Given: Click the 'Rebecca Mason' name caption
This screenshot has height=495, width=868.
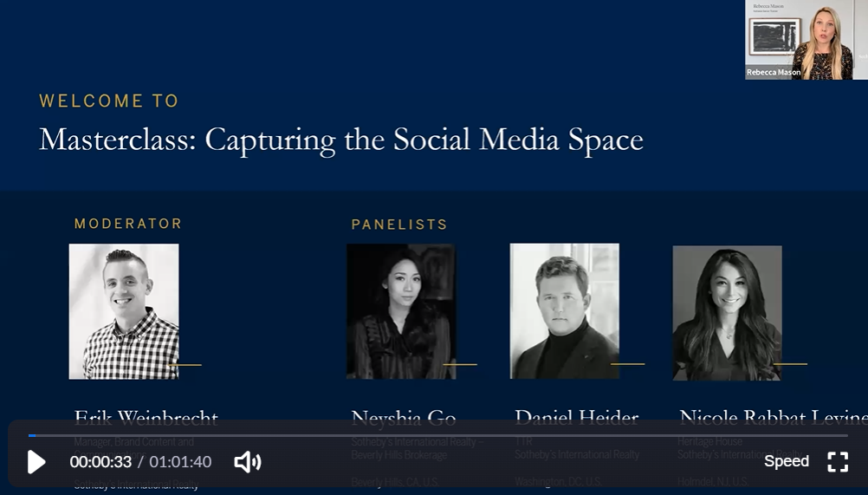Looking at the screenshot, I should [x=774, y=72].
